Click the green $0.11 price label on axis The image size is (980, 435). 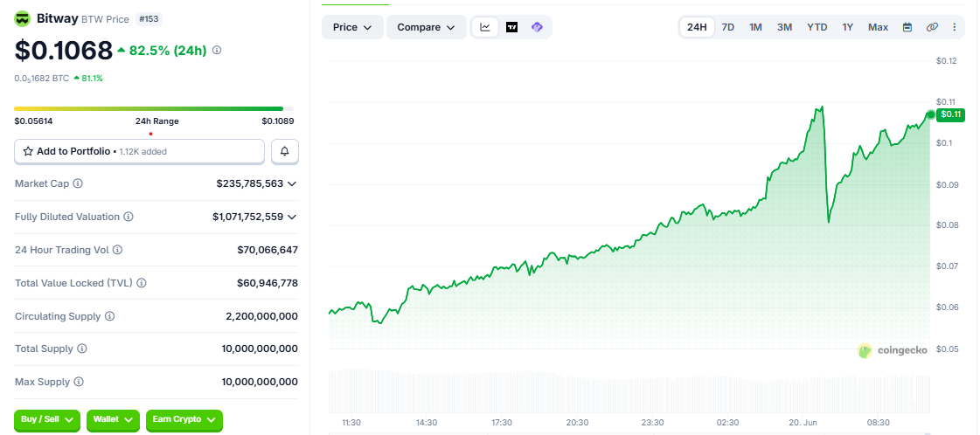click(x=950, y=114)
